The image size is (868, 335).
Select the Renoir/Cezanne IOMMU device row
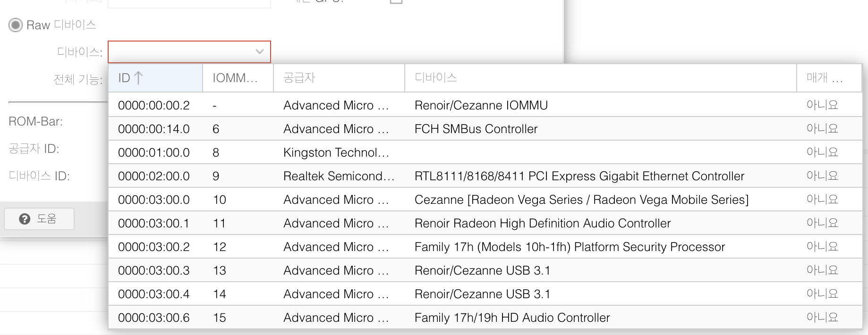pyautogui.click(x=485, y=105)
